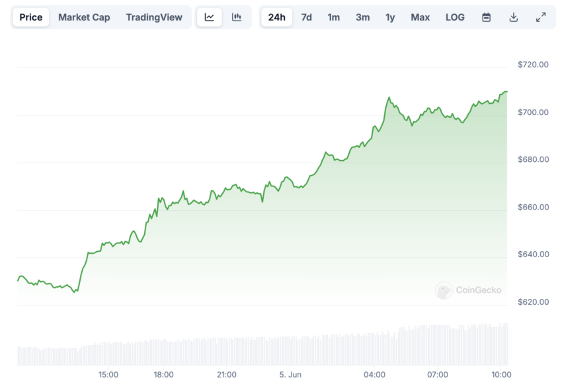The width and height of the screenshot is (562, 392).
Task: Select the 1m time range
Action: click(334, 17)
